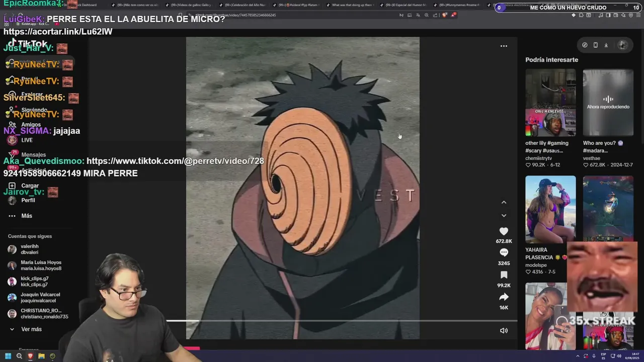Open the Más menu in the sidebar

click(20, 216)
